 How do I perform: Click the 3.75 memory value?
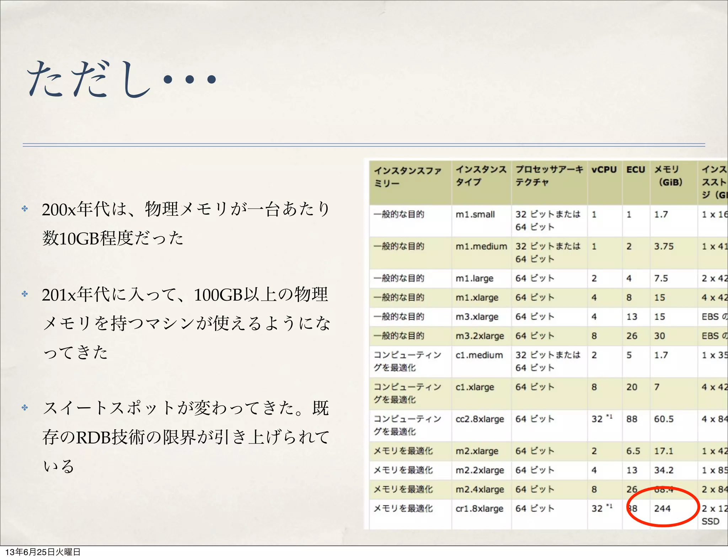pyautogui.click(x=664, y=246)
